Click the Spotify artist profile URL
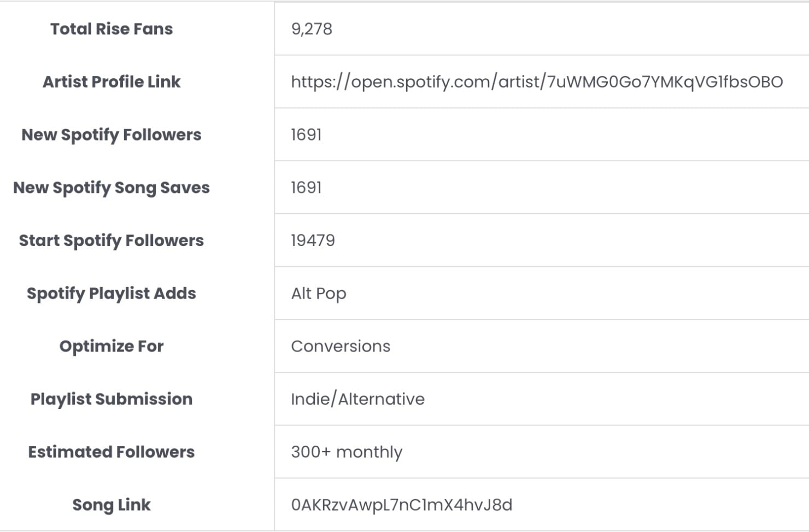809x532 pixels. click(x=536, y=82)
